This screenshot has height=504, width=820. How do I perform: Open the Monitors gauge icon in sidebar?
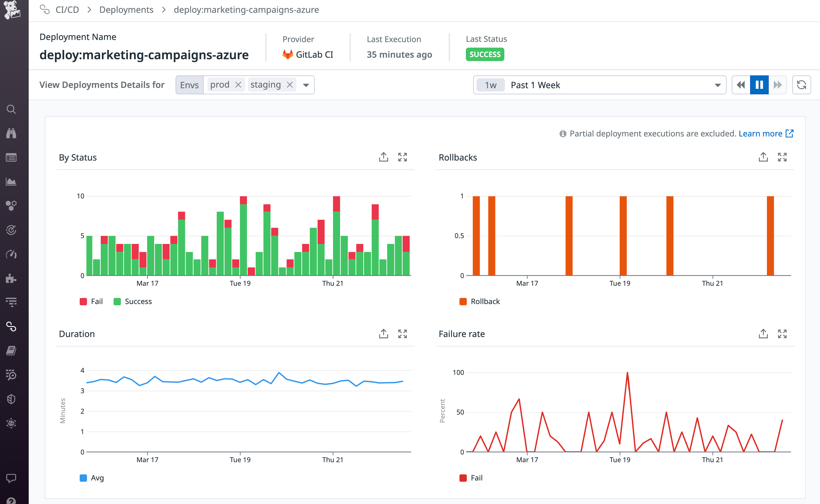(11, 254)
